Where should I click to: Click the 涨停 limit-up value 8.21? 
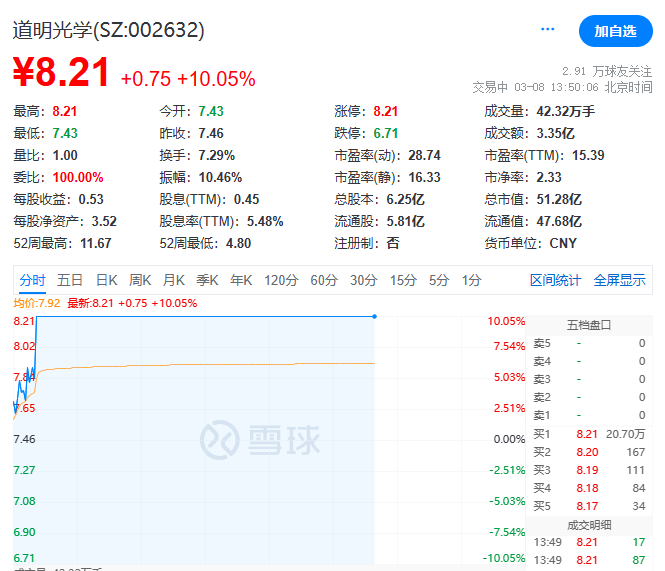pyautogui.click(x=386, y=112)
